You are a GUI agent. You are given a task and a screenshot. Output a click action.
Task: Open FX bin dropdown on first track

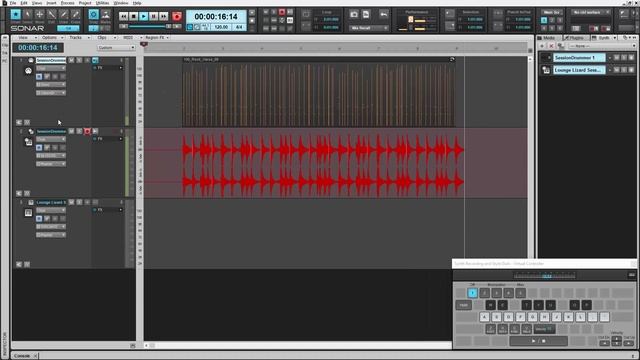[x=121, y=68]
